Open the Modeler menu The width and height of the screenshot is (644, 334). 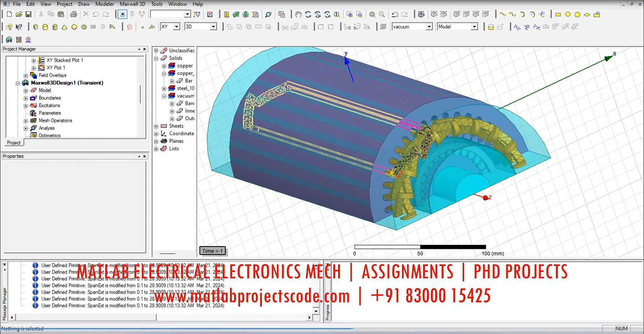tap(105, 4)
